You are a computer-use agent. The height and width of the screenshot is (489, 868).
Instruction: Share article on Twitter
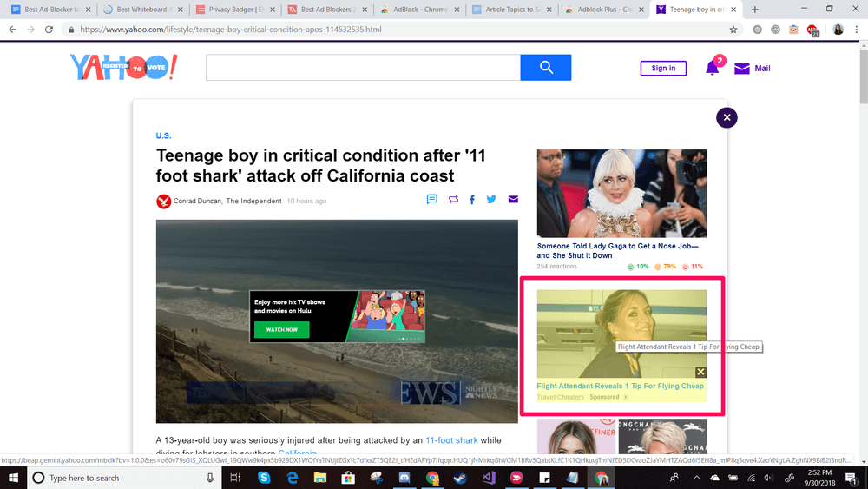click(x=491, y=200)
